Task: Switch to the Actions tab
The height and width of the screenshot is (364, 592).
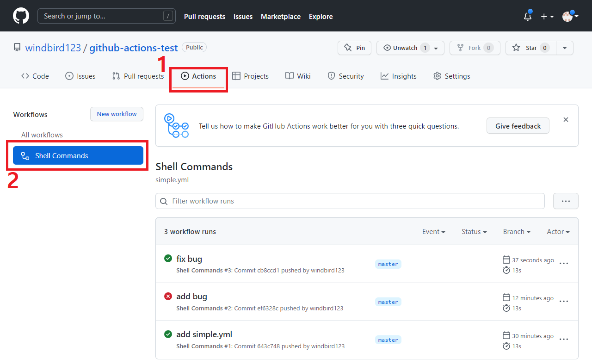Action: [198, 76]
